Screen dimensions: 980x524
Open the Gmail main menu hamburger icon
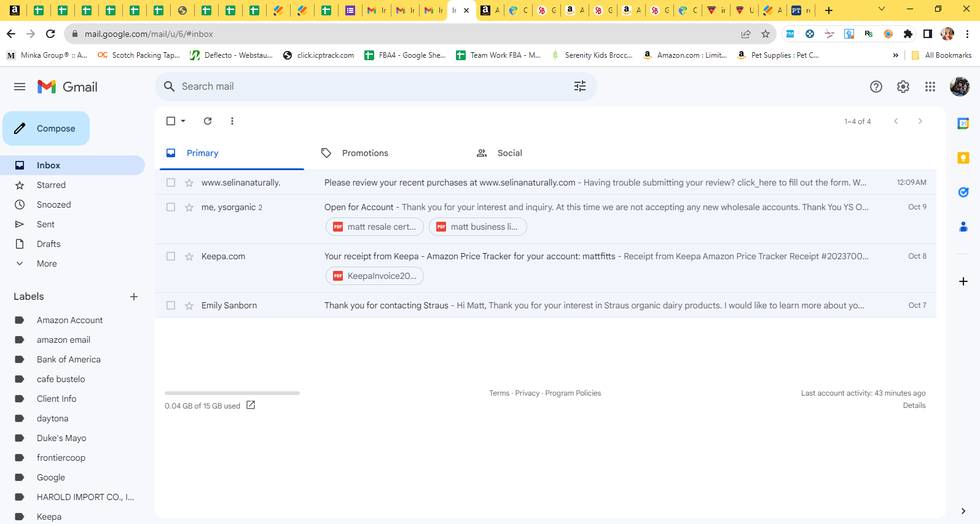pos(20,87)
